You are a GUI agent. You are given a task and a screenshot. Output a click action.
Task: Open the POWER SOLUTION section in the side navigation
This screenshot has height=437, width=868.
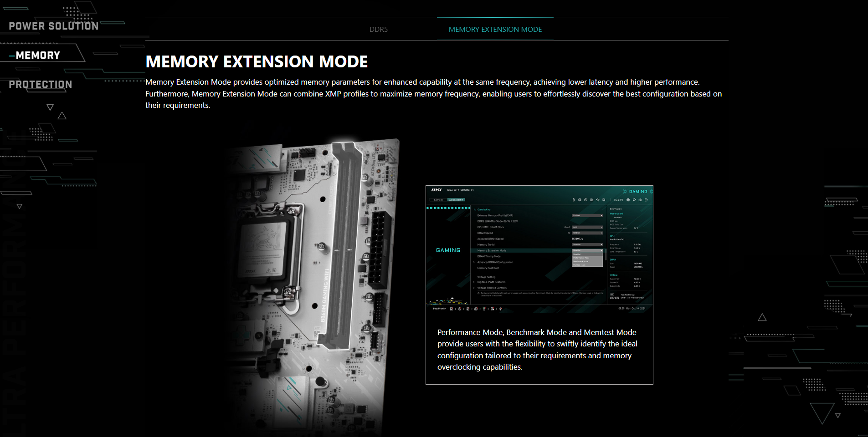coord(54,26)
